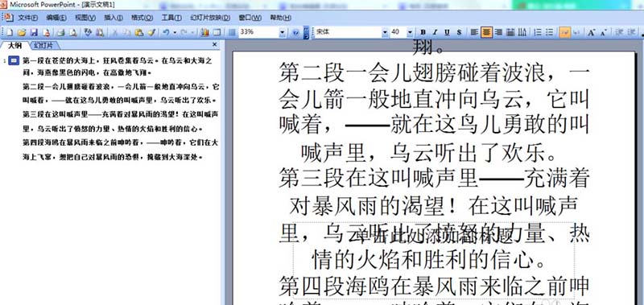Click the blue Help question mark icon
Image resolution: width=644 pixels, height=305 pixels.
coord(295,32)
